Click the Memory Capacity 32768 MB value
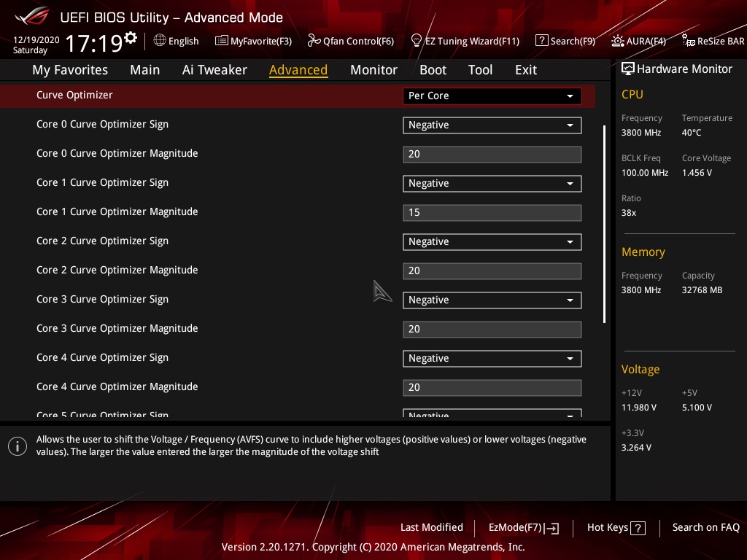747x560 pixels. point(702,290)
